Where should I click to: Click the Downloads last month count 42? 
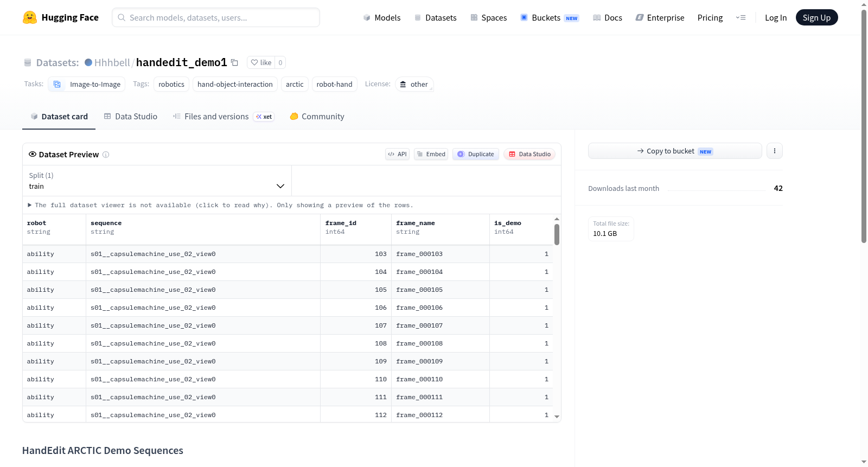[x=778, y=188]
